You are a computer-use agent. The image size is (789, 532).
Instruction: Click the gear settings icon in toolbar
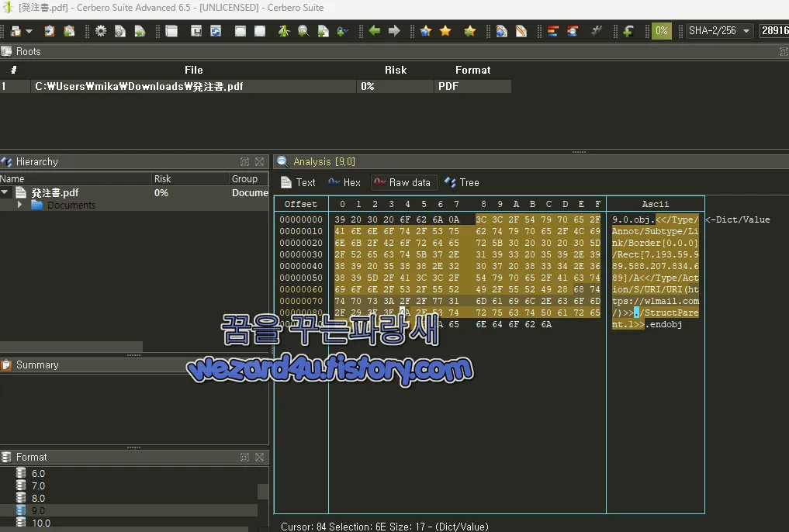[101, 31]
